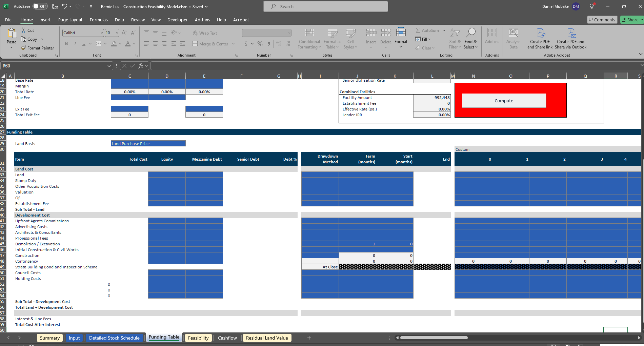Click the Share button
The width and height of the screenshot is (644, 346).
click(632, 20)
